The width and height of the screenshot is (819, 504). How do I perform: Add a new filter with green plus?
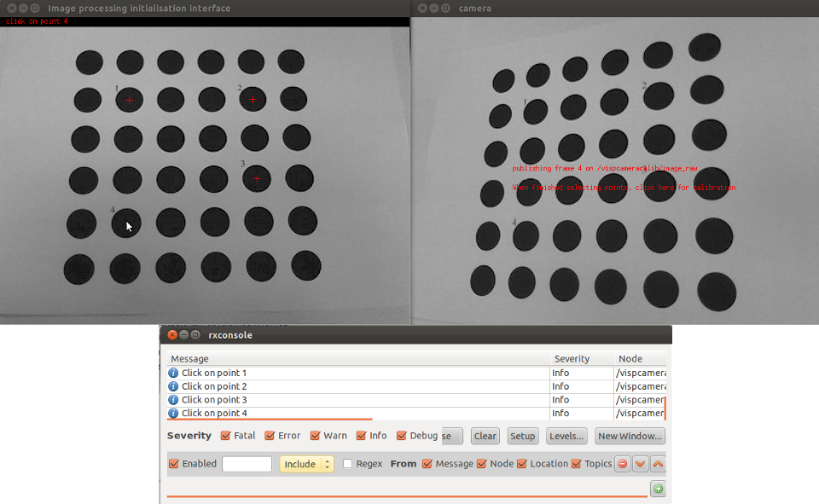657,489
